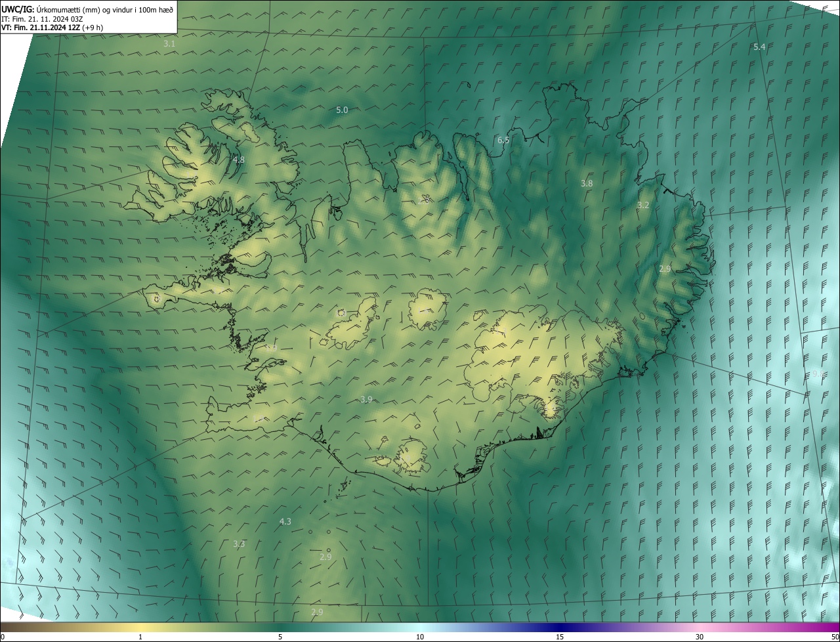Click the 30 tick on the color scale
The width and height of the screenshot is (840, 642).
[x=700, y=637]
